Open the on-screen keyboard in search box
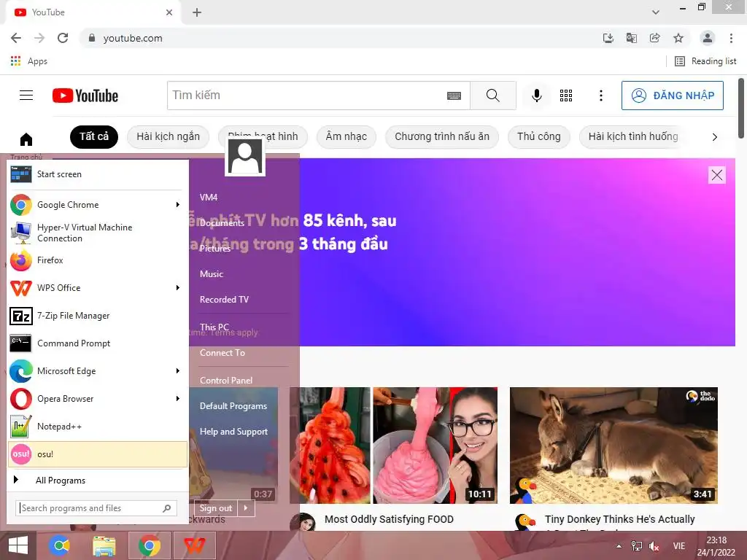This screenshot has height=560, width=747. tap(454, 96)
